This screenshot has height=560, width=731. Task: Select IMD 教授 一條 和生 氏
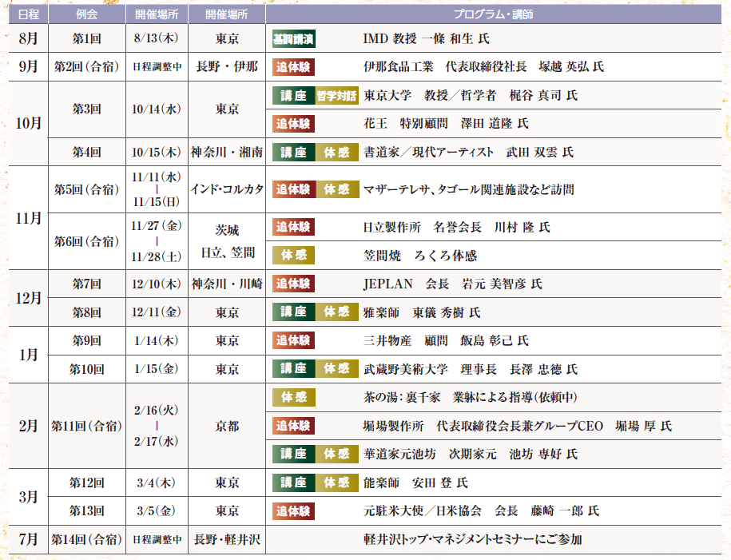pyautogui.click(x=426, y=38)
